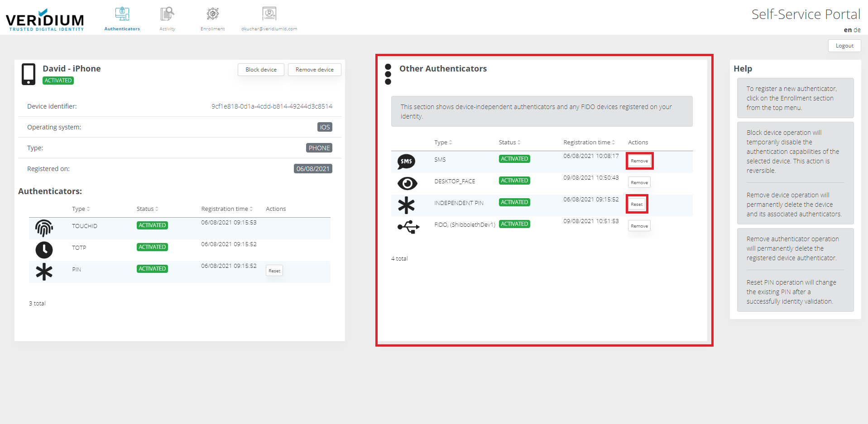
Task: Go to the Enrollment gear icon
Action: (212, 14)
